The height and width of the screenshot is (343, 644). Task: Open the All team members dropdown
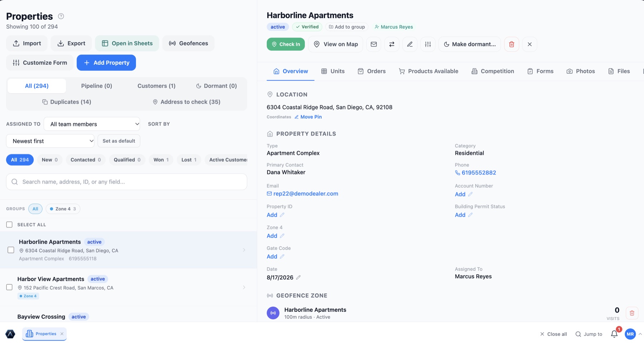tap(92, 124)
